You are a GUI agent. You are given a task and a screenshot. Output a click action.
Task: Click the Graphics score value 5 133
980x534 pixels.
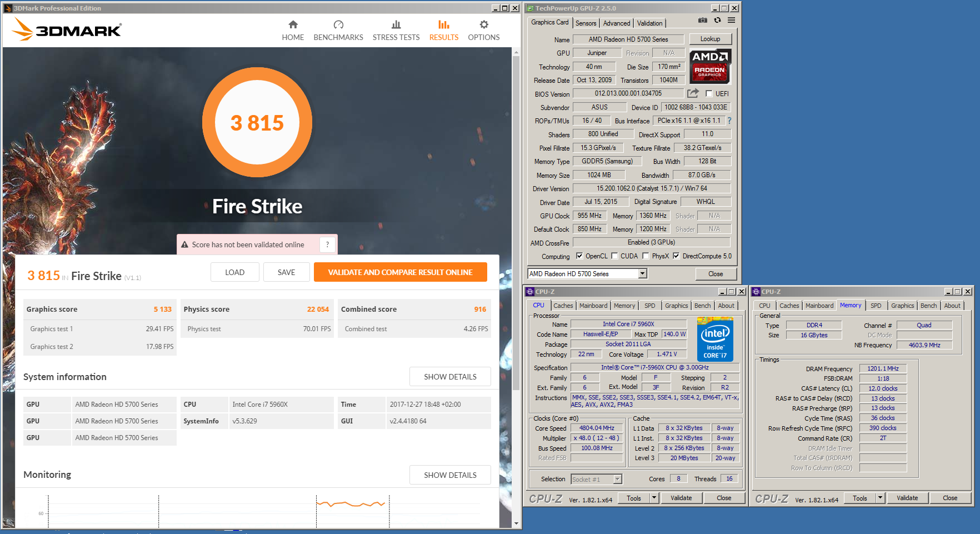(163, 310)
